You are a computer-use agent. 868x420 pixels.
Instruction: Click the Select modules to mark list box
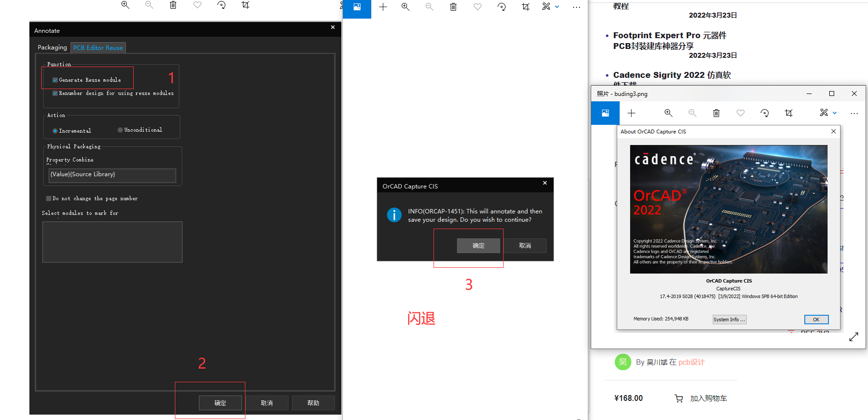pos(112,242)
